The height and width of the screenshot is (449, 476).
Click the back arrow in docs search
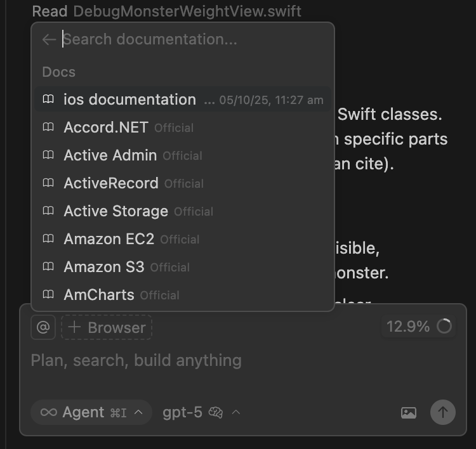click(49, 39)
